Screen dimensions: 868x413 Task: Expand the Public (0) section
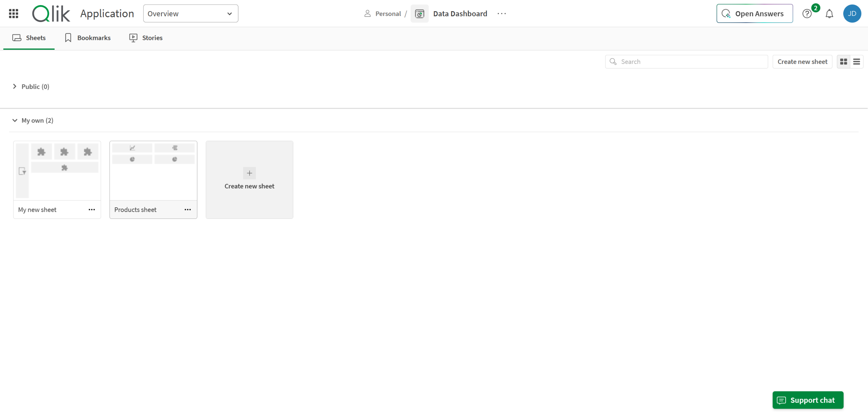[15, 86]
